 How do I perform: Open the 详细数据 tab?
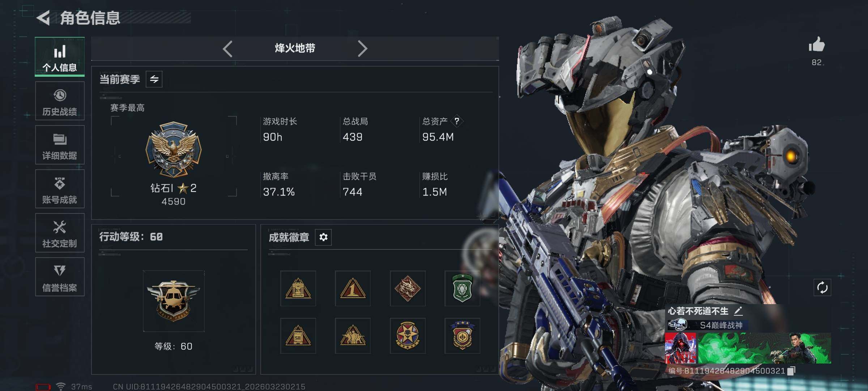coord(60,145)
